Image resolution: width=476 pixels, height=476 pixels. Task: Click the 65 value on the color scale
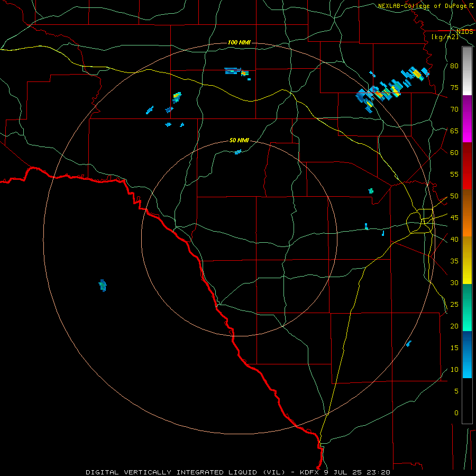[x=454, y=131]
